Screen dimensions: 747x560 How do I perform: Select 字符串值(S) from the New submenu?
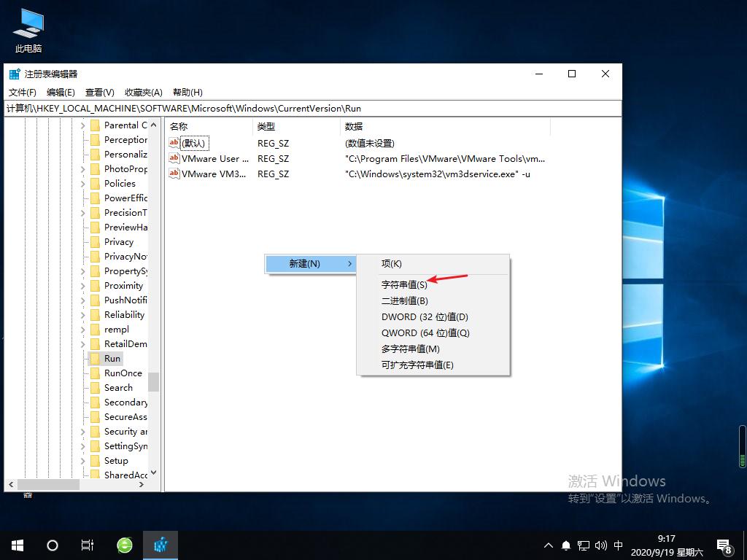click(x=404, y=284)
